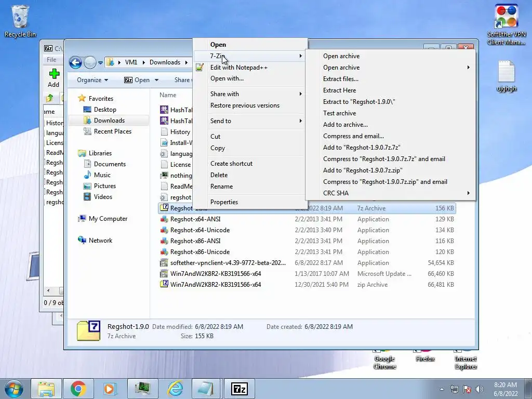Viewport: 532px width, 399px height.
Task: Click the Explorer Back navigation arrow
Action: [75, 62]
